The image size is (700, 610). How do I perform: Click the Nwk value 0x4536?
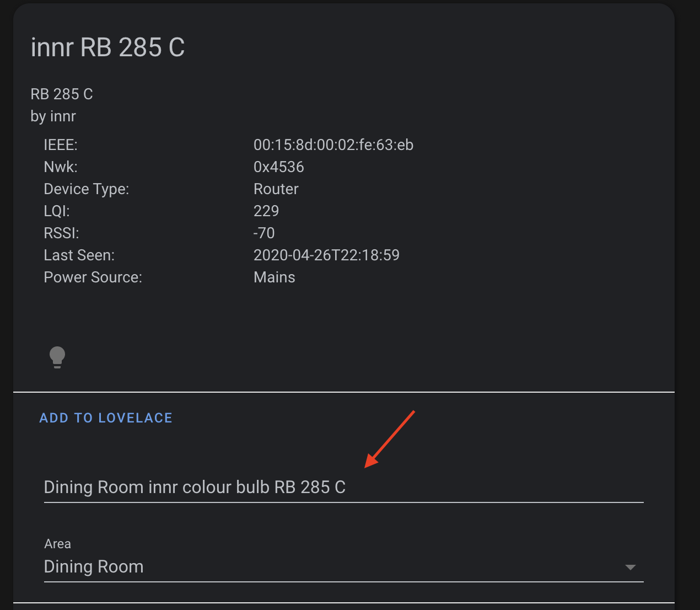pyautogui.click(x=278, y=167)
